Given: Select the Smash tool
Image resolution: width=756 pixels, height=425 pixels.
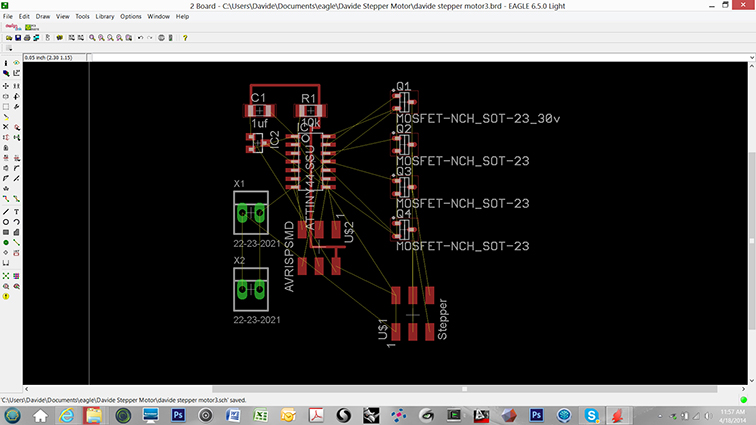Looking at the screenshot, I should 6,168.
